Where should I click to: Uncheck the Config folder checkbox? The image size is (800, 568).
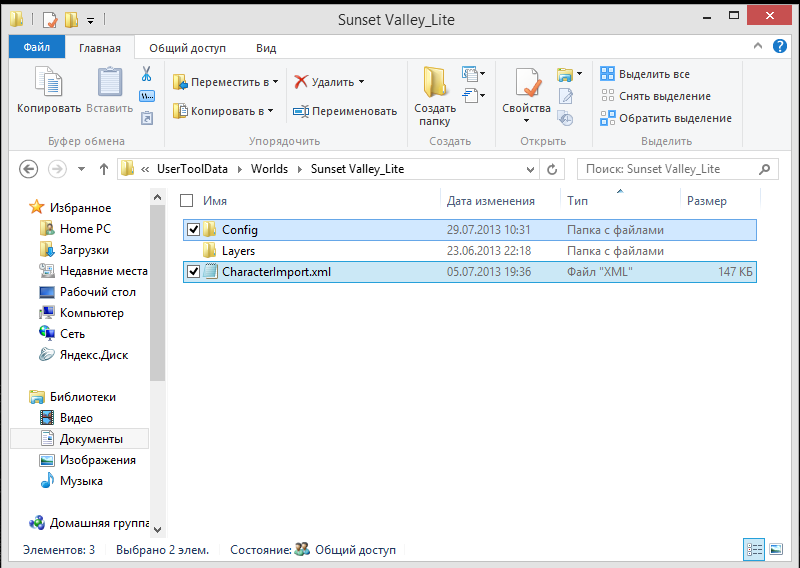194,230
